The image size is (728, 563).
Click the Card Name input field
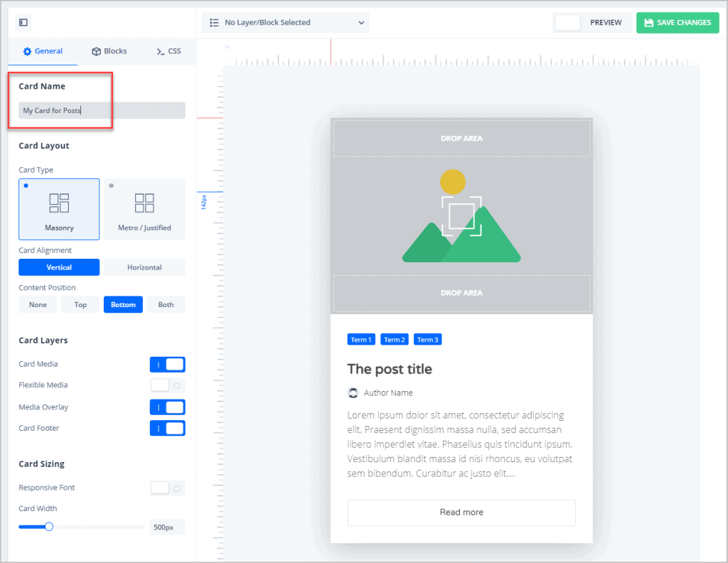click(x=102, y=110)
